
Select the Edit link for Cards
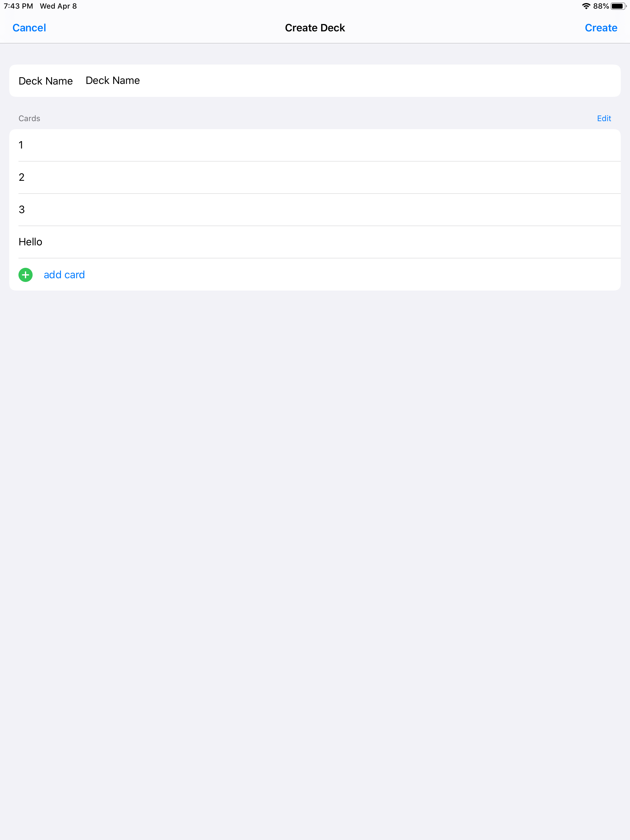tap(604, 118)
